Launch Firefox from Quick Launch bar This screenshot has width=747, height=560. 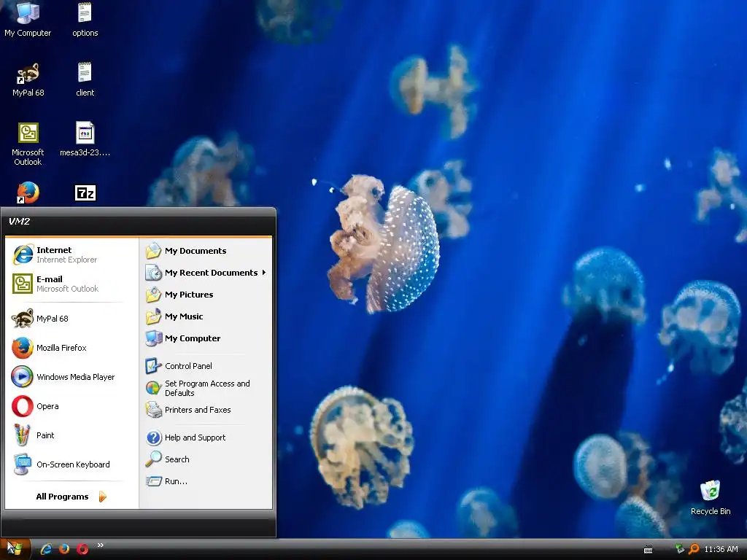64,549
